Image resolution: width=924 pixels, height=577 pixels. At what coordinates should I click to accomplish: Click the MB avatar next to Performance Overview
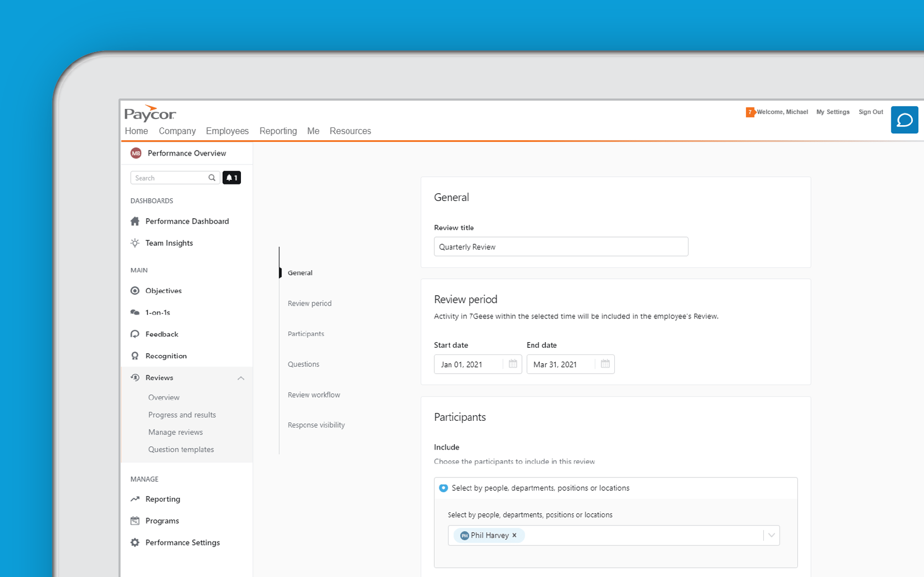coord(136,153)
